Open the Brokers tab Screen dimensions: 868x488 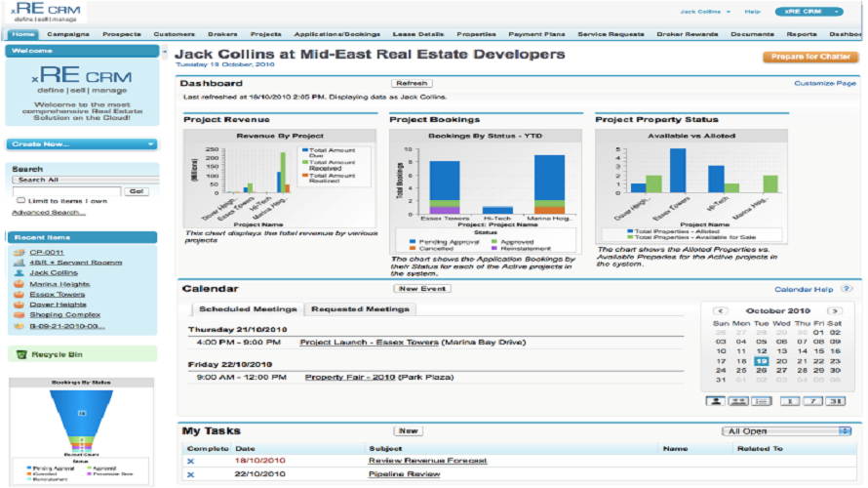coord(222,34)
